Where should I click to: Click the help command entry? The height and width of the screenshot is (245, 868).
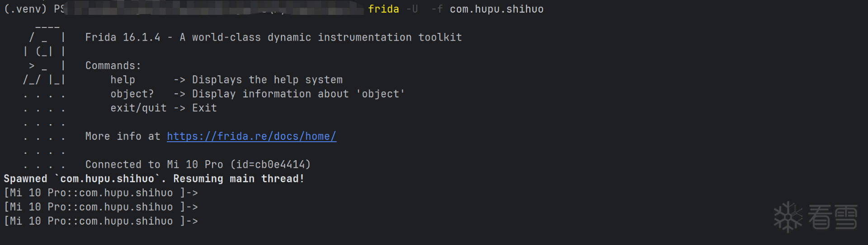pyautogui.click(x=123, y=80)
